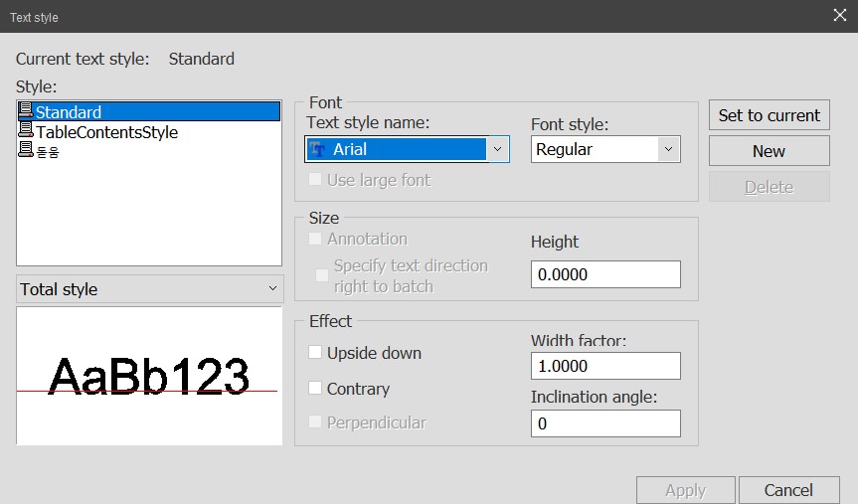Click the Cancel button
The width and height of the screenshot is (858, 504).
tap(788, 490)
